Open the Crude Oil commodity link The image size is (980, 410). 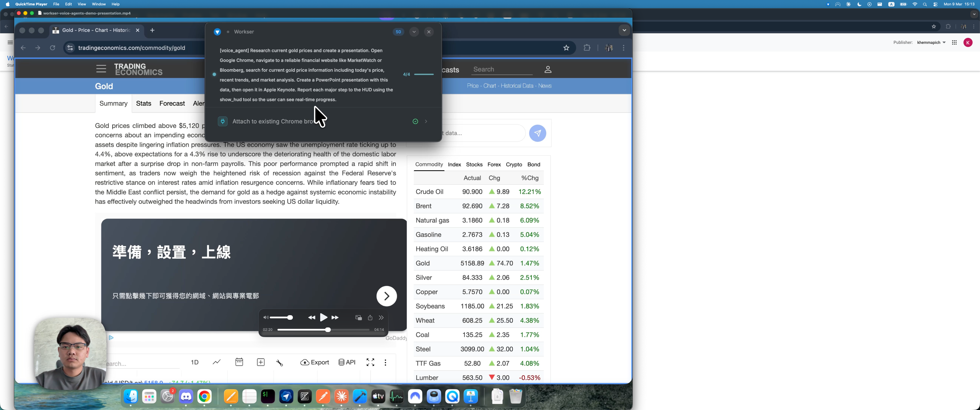click(x=430, y=192)
